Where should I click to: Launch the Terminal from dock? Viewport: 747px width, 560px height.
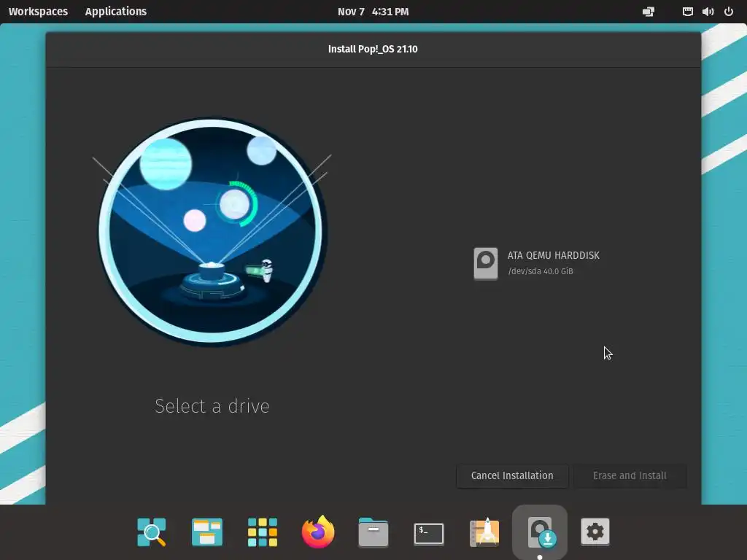[429, 533]
